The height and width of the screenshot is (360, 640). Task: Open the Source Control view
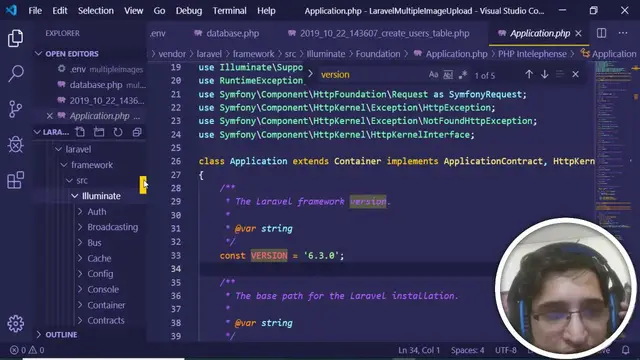click(x=16, y=109)
